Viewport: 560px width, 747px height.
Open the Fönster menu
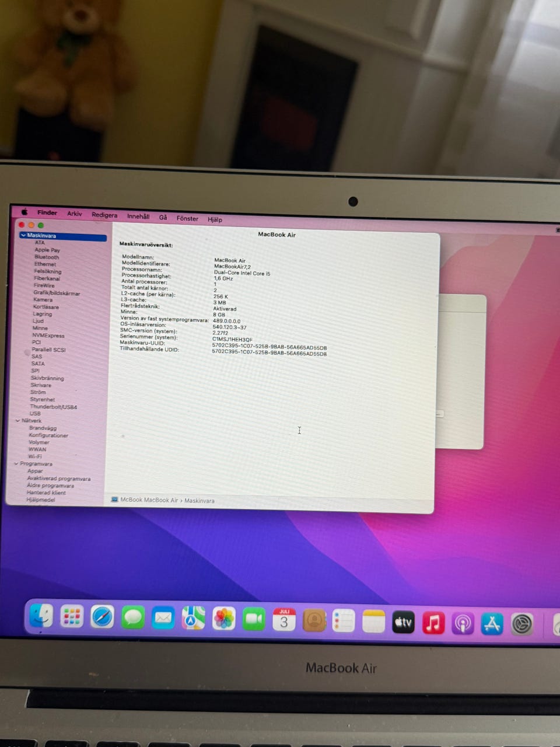[187, 218]
